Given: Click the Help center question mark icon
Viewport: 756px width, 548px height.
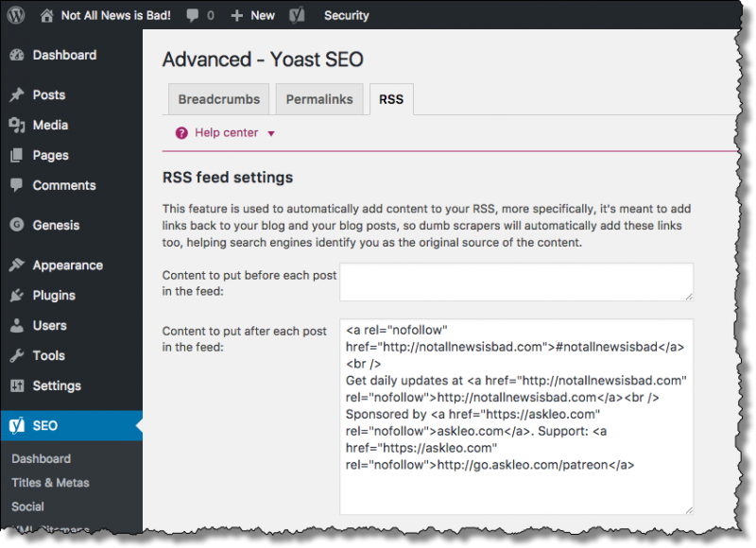Looking at the screenshot, I should tap(181, 133).
